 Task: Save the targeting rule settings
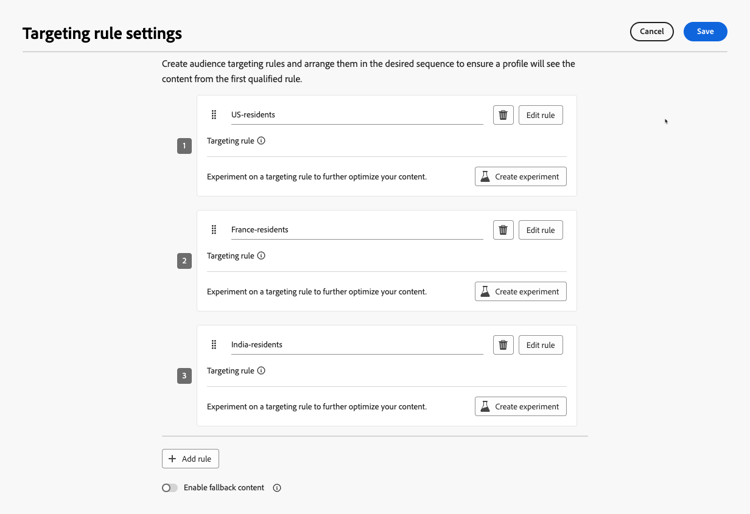click(705, 32)
